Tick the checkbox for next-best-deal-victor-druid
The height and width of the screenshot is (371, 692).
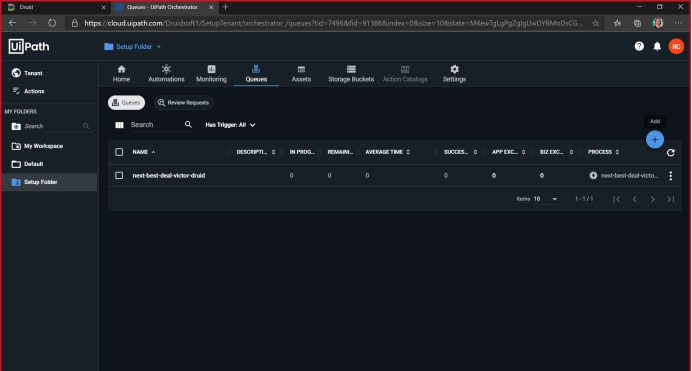click(x=119, y=175)
